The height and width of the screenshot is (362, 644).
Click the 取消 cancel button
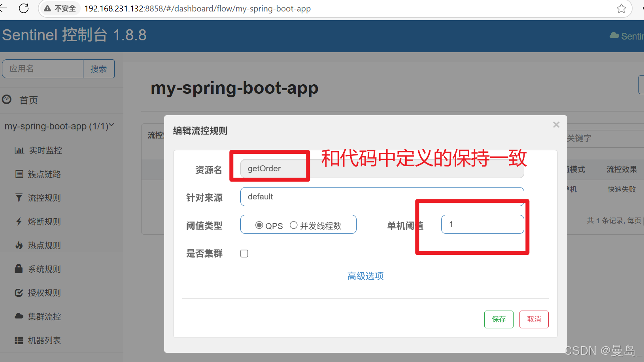(534, 319)
